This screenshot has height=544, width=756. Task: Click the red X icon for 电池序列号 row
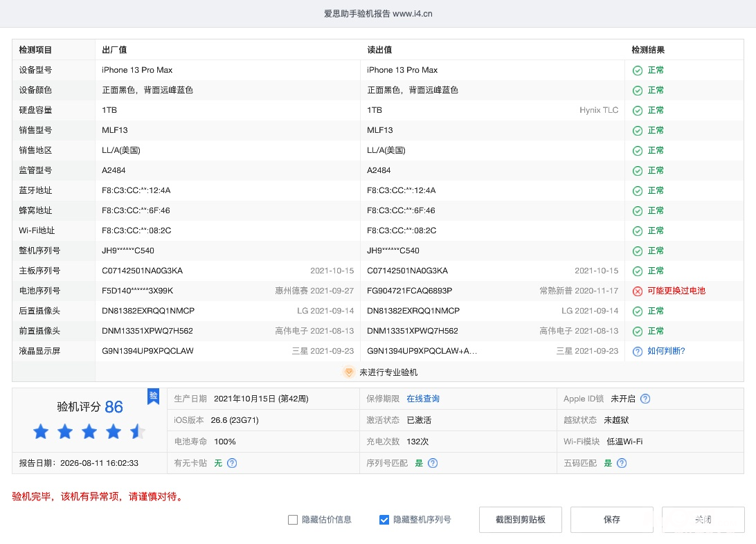(x=638, y=291)
